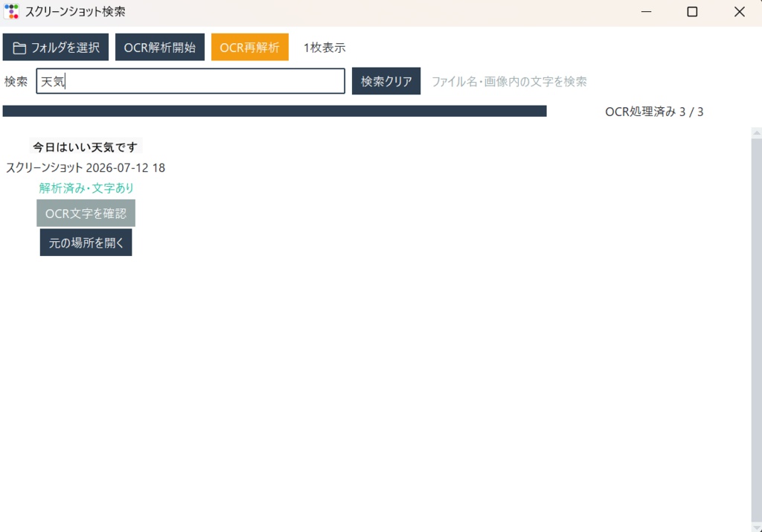Click the scrollbar up arrow
The height and width of the screenshot is (532, 762).
(757, 132)
